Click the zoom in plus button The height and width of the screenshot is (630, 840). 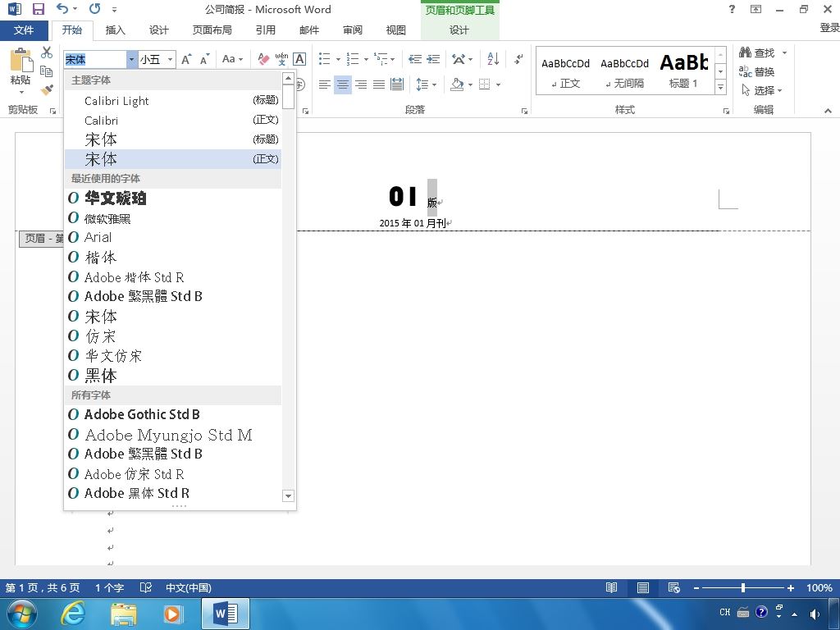coord(790,587)
